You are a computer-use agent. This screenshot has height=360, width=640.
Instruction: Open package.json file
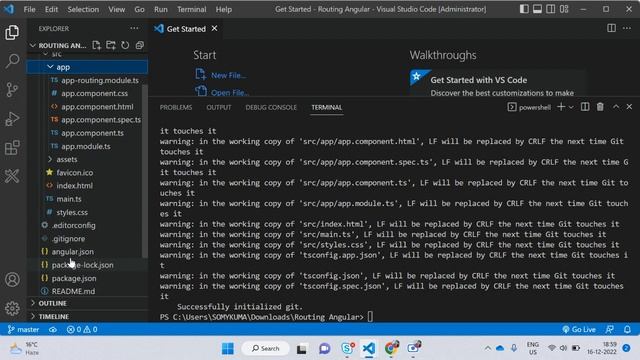tap(74, 278)
